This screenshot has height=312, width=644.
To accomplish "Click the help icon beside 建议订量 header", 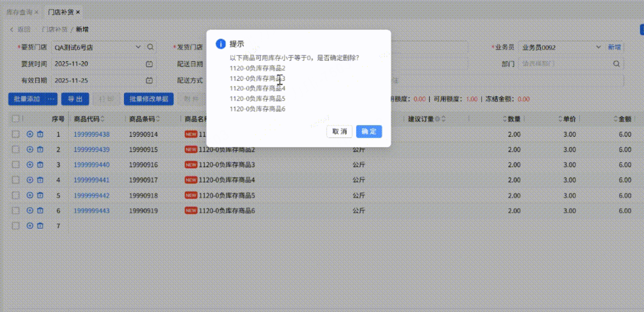I will tap(437, 119).
